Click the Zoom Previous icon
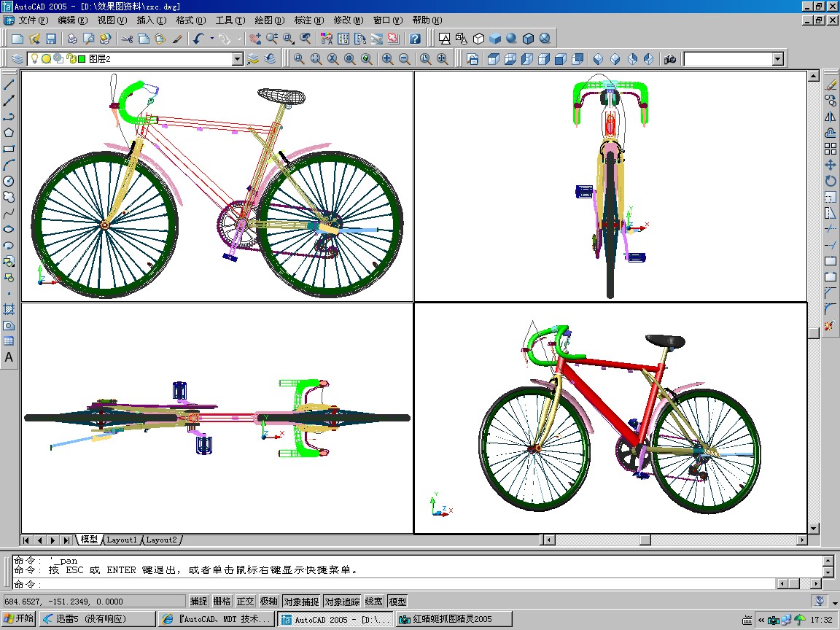 [306, 39]
